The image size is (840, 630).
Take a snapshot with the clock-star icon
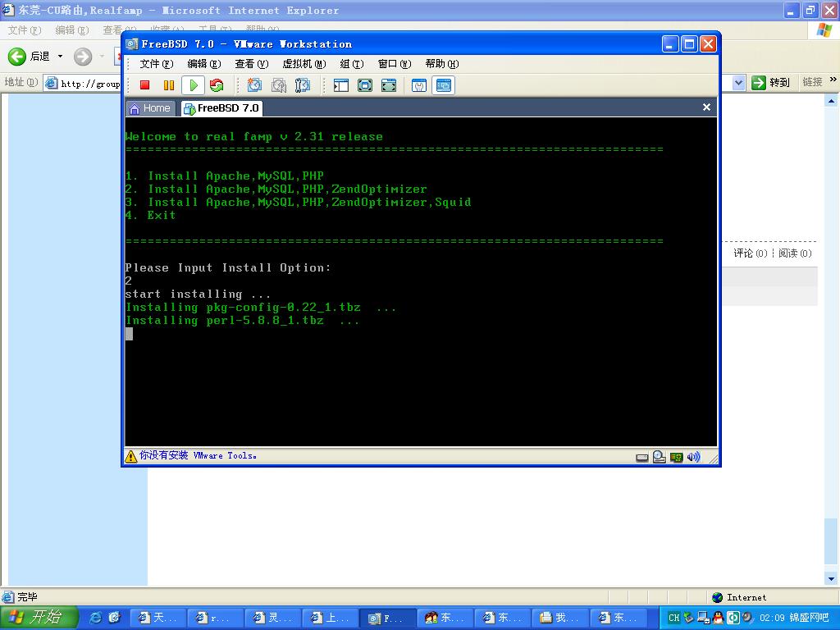click(254, 85)
